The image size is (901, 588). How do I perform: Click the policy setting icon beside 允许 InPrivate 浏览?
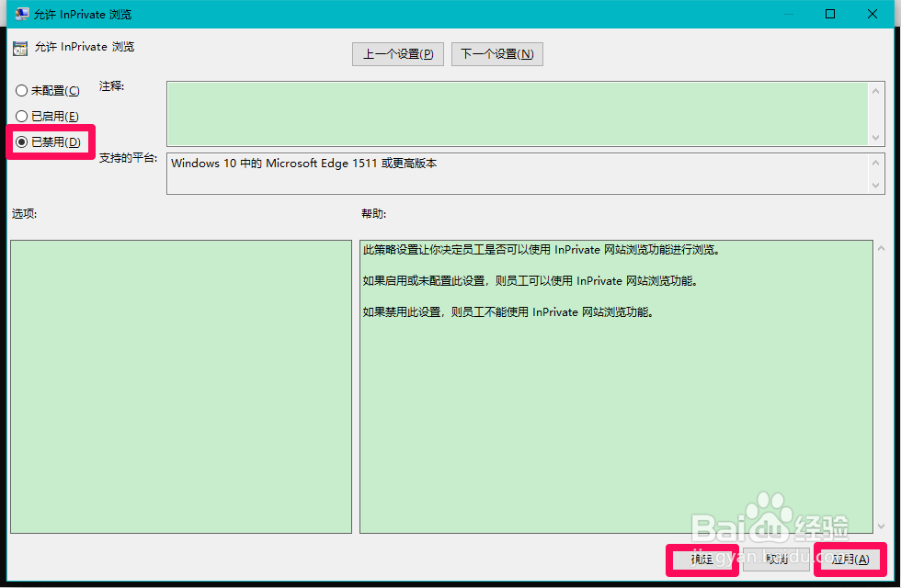[20, 48]
